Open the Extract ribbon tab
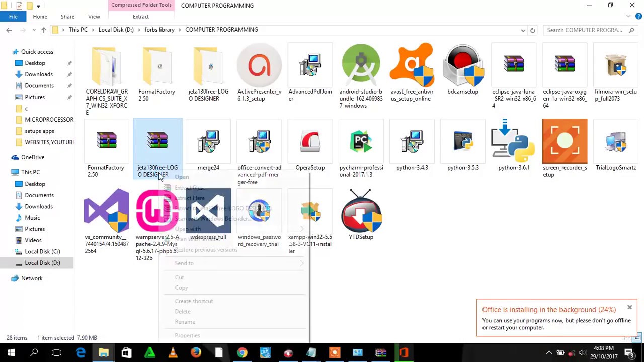 click(x=141, y=17)
